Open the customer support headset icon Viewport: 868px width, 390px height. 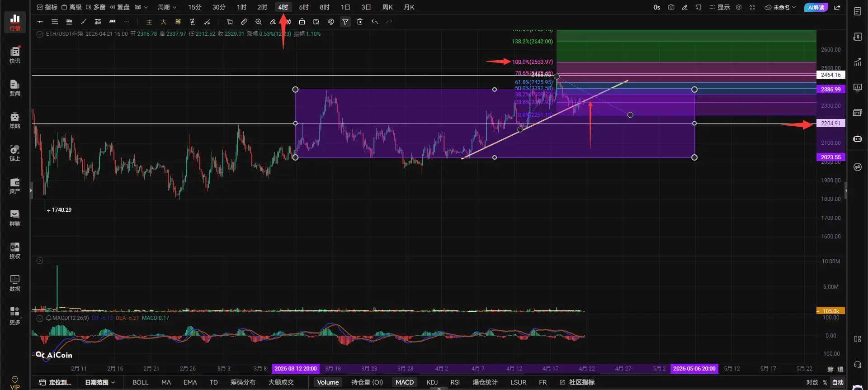click(x=858, y=365)
